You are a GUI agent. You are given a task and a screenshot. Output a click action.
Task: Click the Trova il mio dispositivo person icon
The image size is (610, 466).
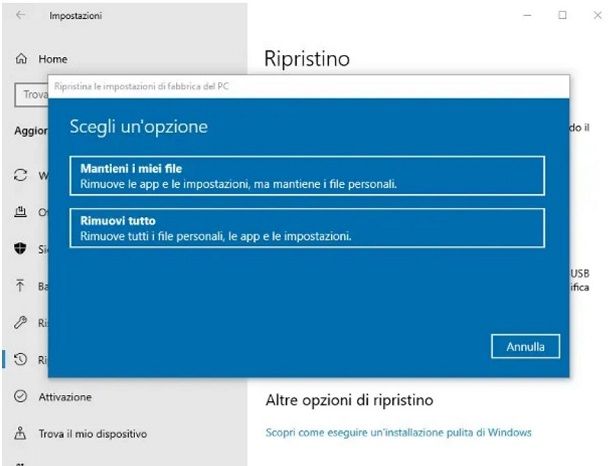tap(20, 434)
